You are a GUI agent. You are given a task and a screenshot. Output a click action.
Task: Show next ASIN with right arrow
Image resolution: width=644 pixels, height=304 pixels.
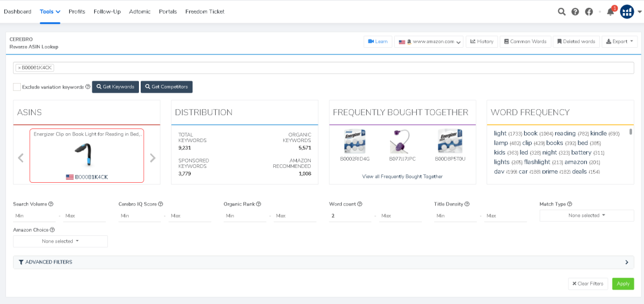tap(153, 158)
